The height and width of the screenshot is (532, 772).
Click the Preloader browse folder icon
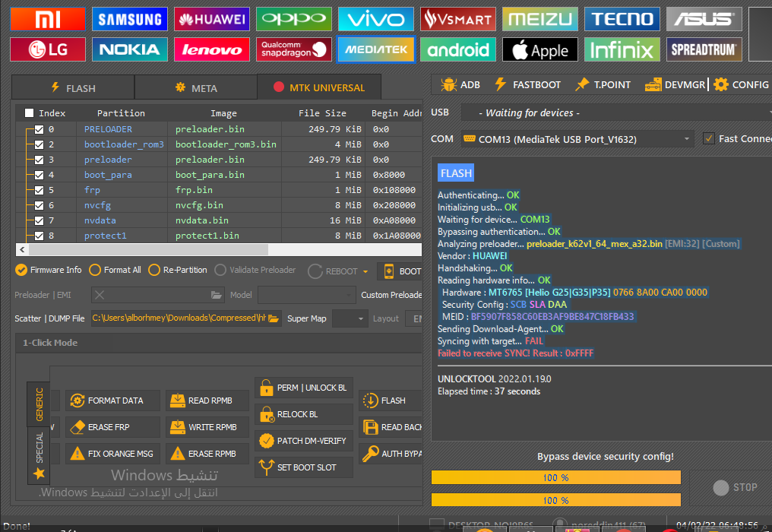(x=216, y=295)
